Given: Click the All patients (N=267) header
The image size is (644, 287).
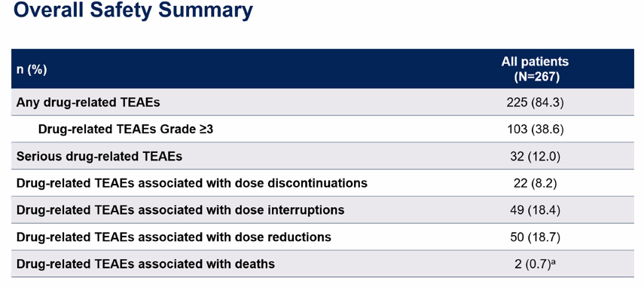Looking at the screenshot, I should pos(535,69).
